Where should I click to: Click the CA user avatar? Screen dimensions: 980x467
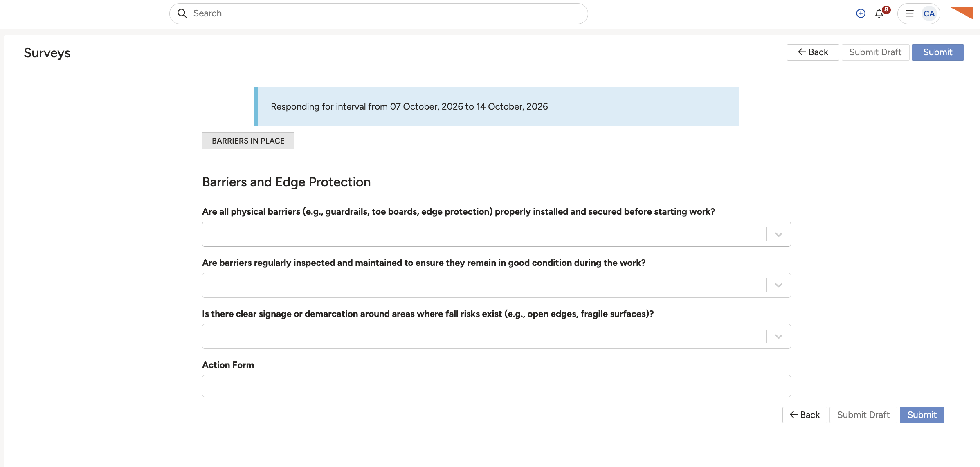[929, 13]
